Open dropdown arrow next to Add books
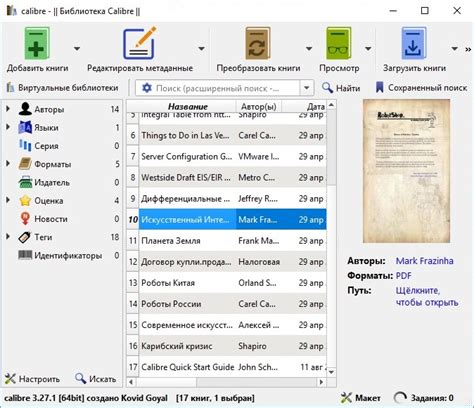Screen dimensions: 474x408 point(77,49)
